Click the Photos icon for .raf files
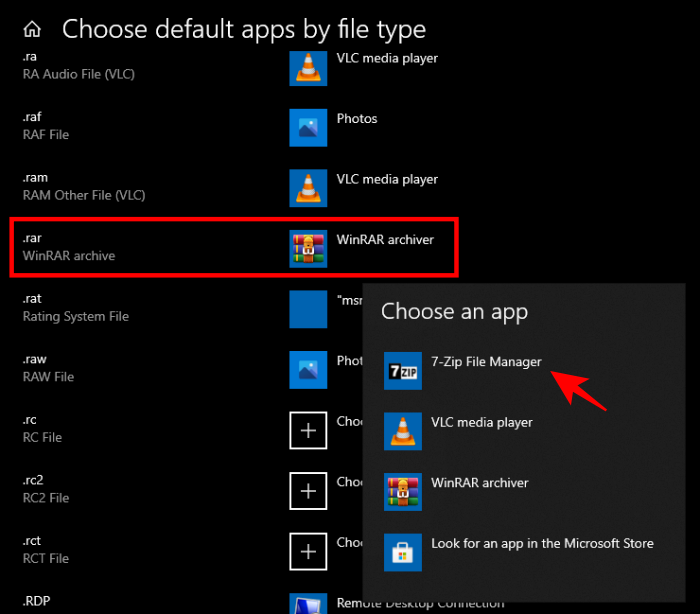Viewport: 700px width, 614px height. tap(308, 127)
